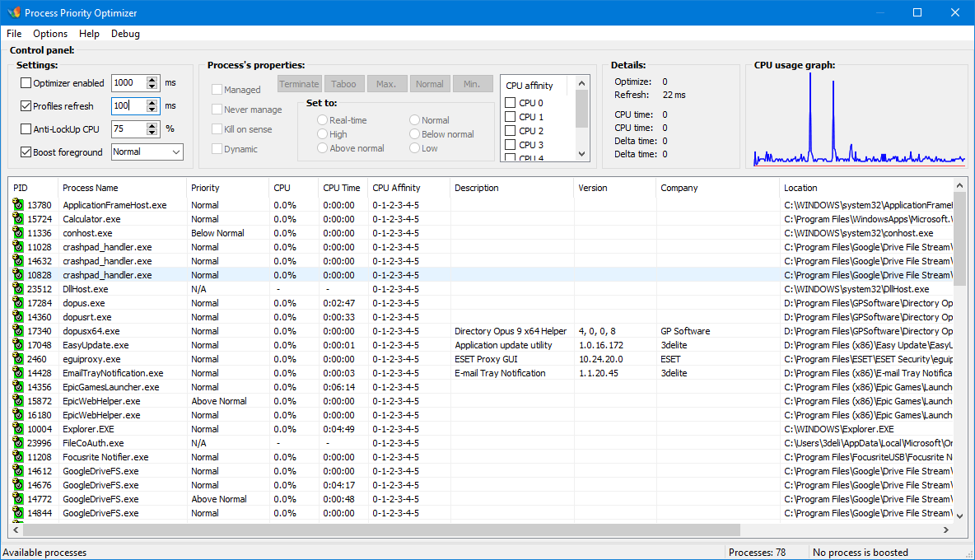Click the Anti-LockUp CPU value field
This screenshot has height=560, width=975.
(x=128, y=128)
